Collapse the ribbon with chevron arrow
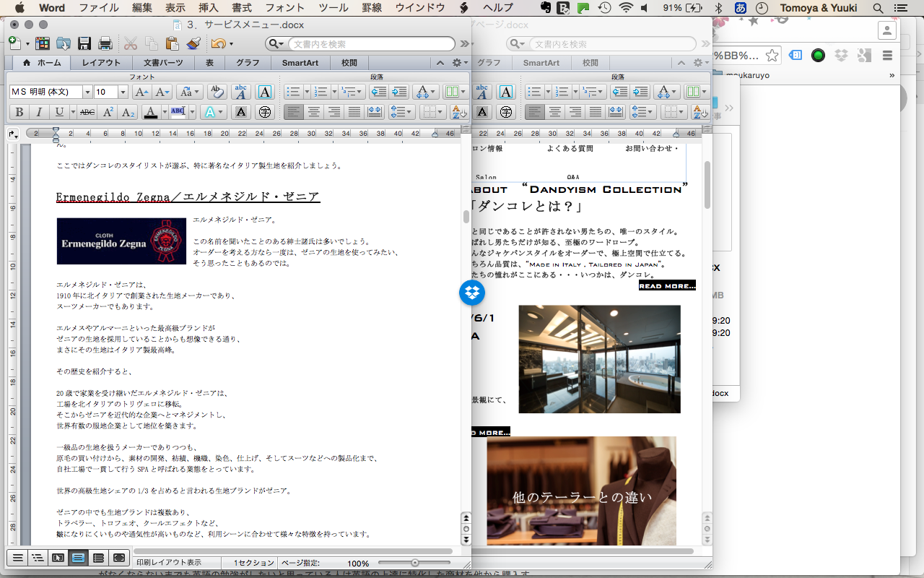 [x=440, y=63]
